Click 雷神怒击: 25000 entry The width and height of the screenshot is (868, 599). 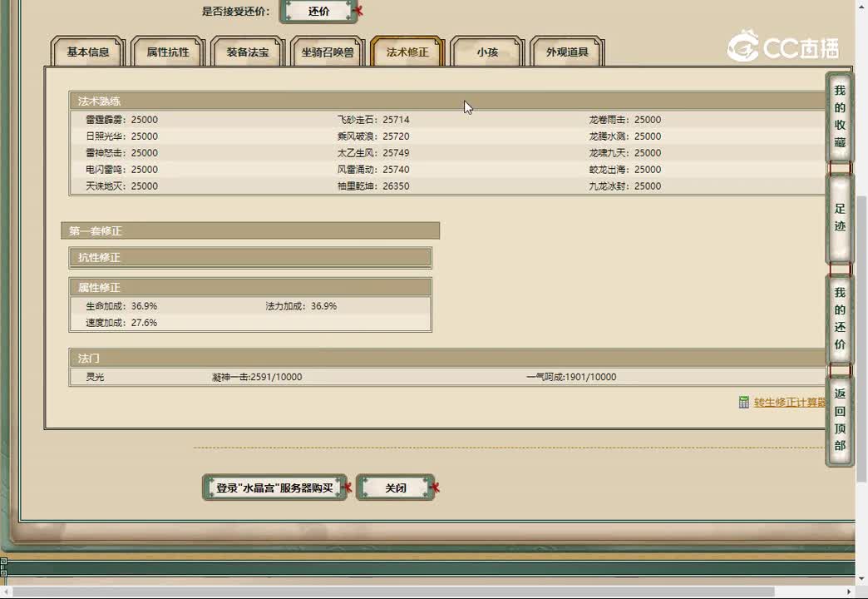click(x=121, y=153)
